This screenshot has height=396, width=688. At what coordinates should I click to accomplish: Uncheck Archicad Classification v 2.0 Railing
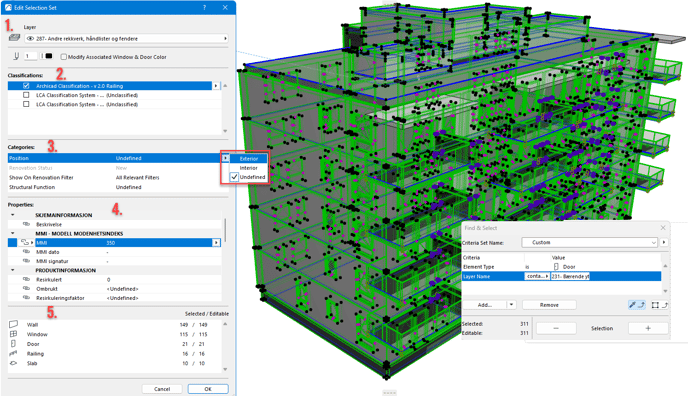(x=26, y=86)
